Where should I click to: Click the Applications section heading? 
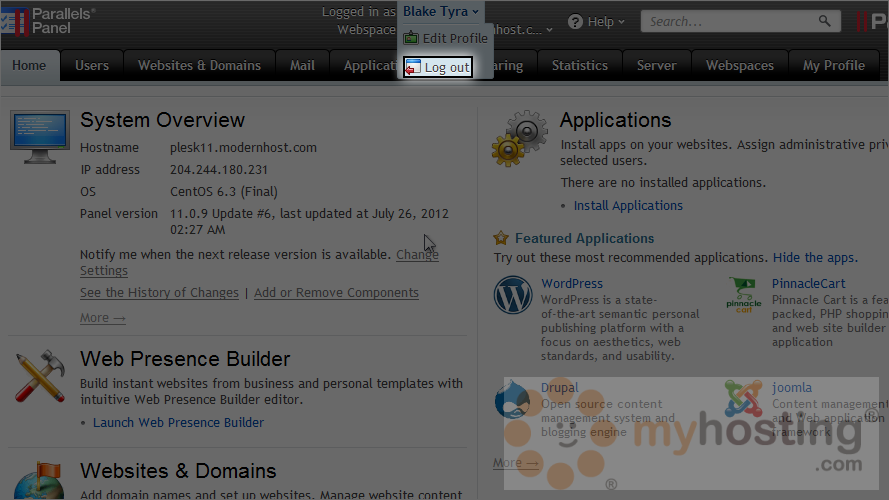pyautogui.click(x=615, y=120)
